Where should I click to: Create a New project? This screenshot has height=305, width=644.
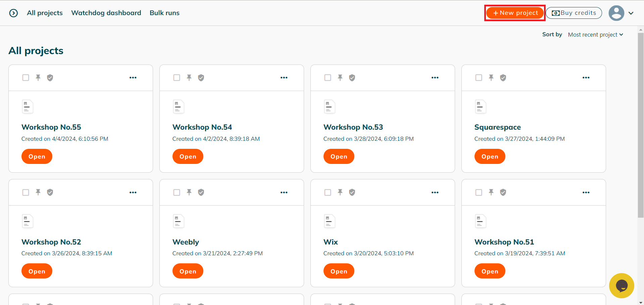click(x=515, y=13)
